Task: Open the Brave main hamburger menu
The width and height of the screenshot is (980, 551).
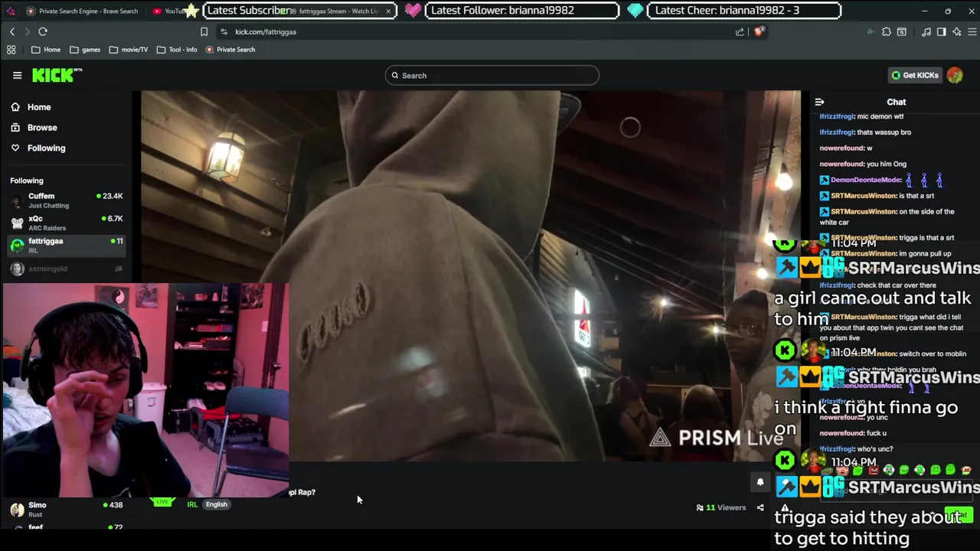Action: [x=972, y=31]
